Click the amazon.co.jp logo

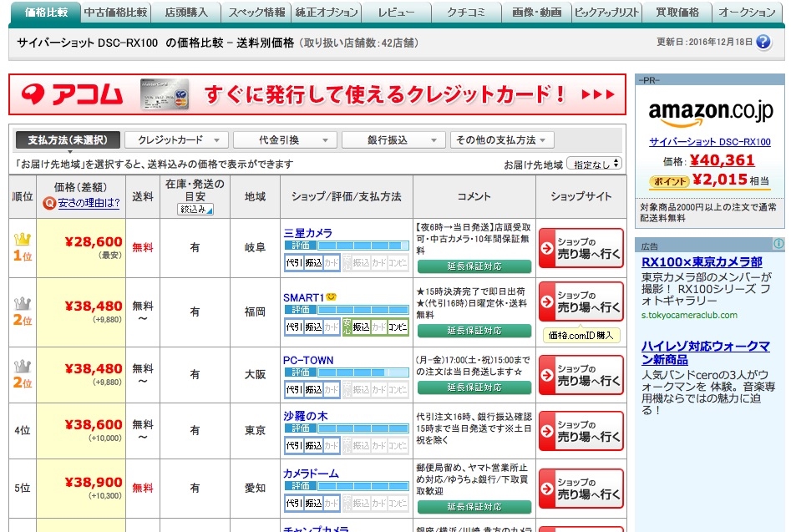click(x=710, y=113)
